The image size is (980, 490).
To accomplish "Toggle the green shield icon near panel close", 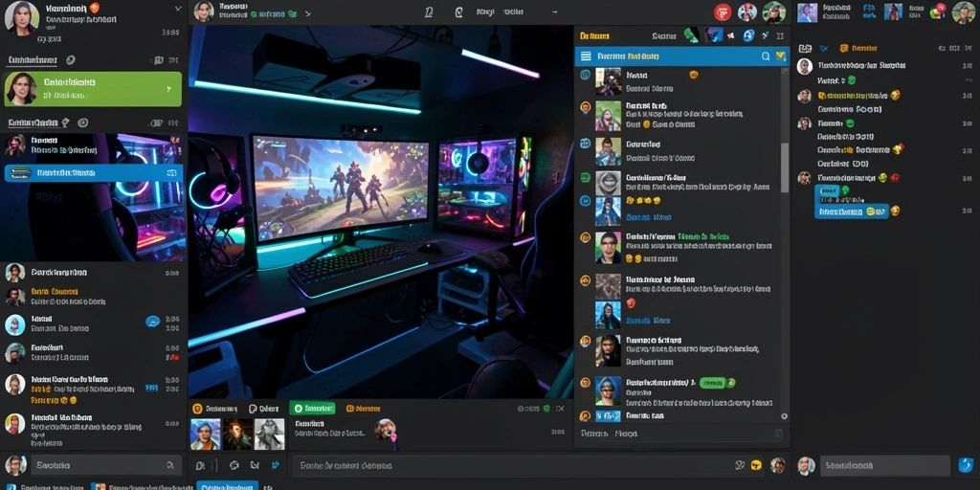I will pos(546,408).
